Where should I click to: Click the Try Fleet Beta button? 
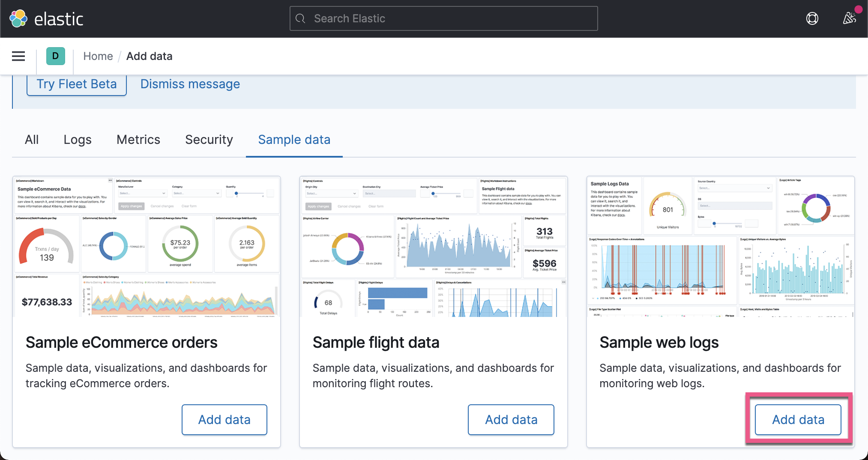coord(77,84)
